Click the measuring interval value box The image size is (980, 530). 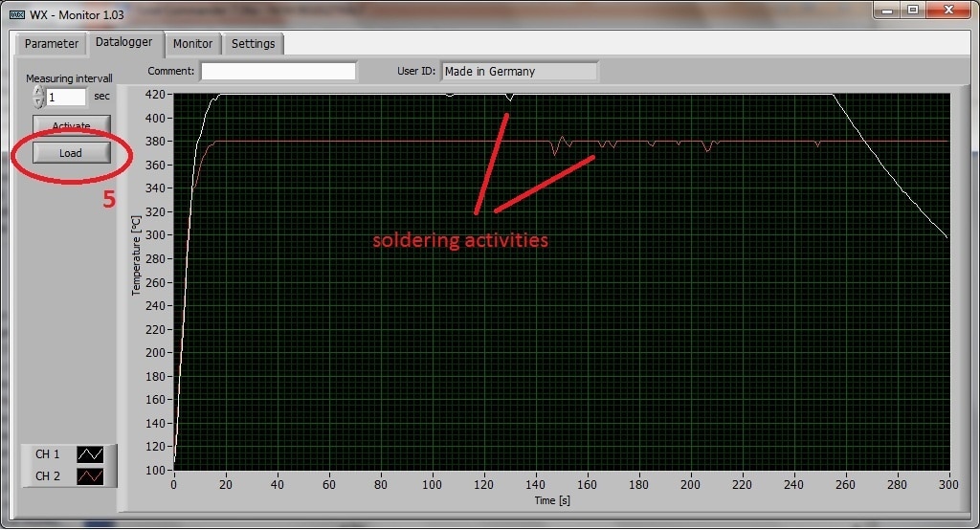tap(66, 97)
